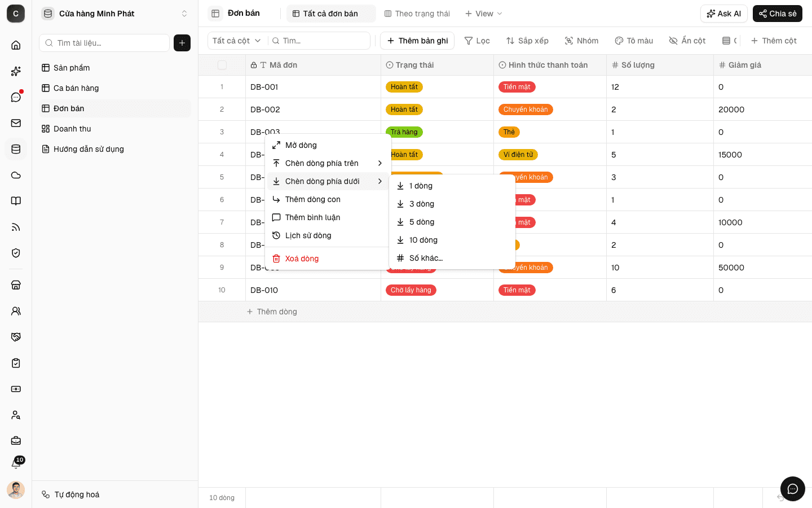The image size is (812, 508).
Task: Open the AI sparkle icon in sidebar
Action: [16, 71]
